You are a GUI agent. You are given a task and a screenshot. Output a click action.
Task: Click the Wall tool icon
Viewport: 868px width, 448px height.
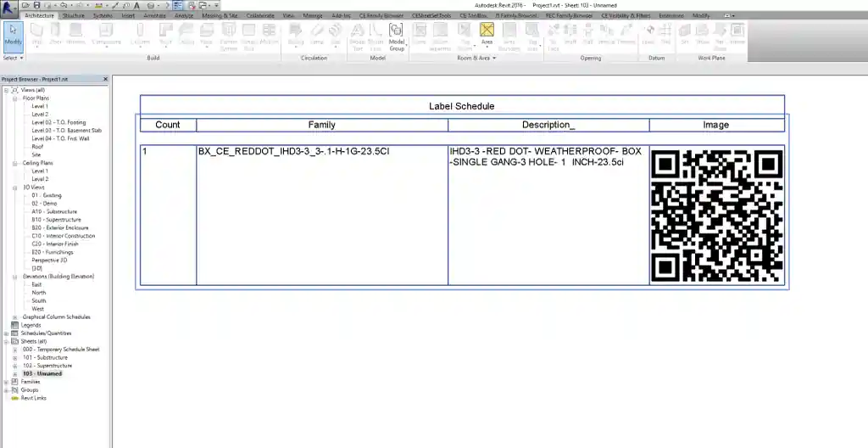pyautogui.click(x=37, y=36)
